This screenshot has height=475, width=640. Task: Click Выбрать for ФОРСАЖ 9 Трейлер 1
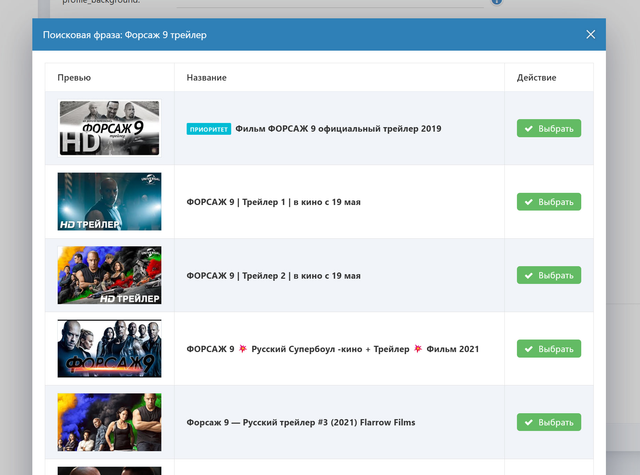(549, 202)
